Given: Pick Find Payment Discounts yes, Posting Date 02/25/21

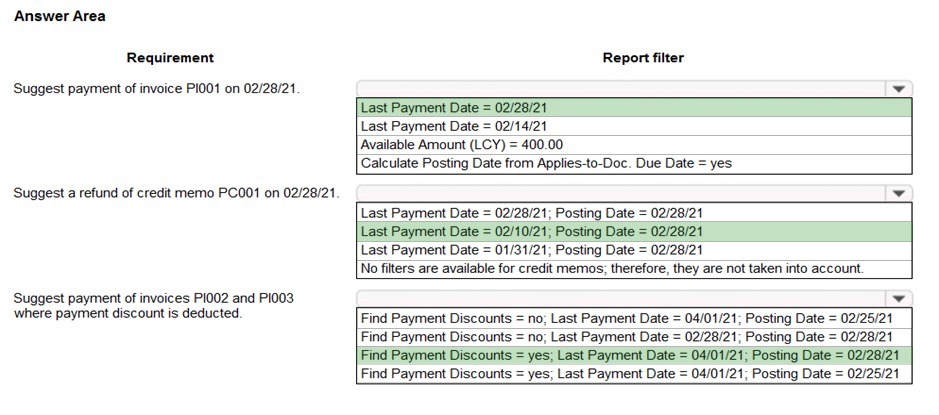Looking at the screenshot, I should [x=633, y=374].
